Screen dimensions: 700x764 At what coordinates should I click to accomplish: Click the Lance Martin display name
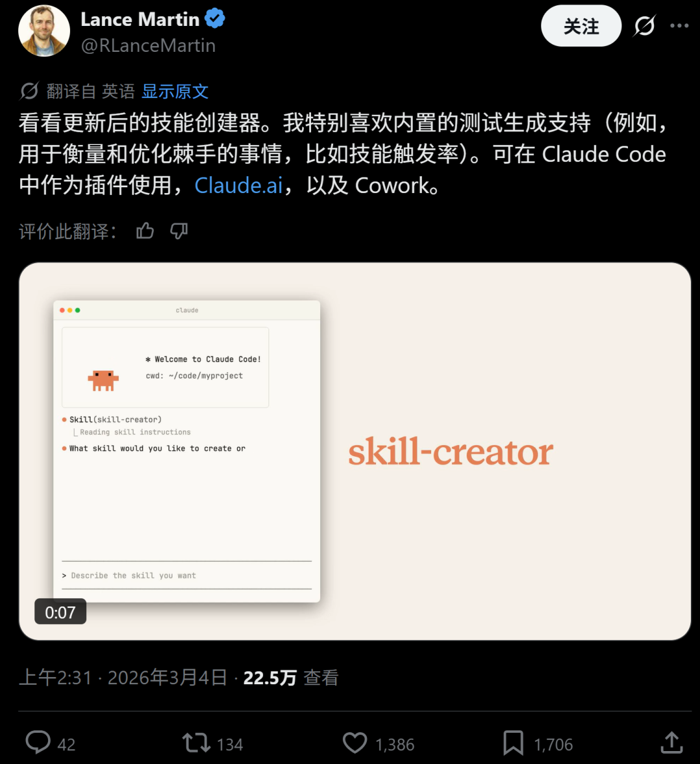[x=140, y=19]
